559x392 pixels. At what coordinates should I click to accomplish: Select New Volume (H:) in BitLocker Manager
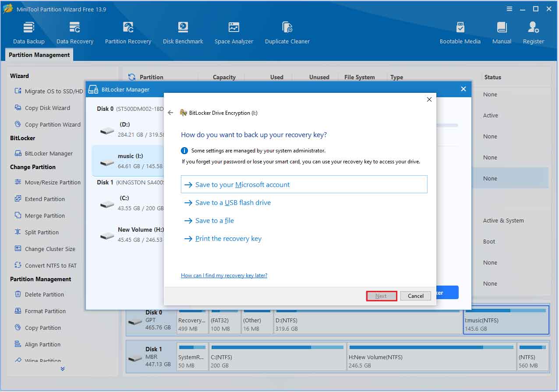tap(128, 235)
